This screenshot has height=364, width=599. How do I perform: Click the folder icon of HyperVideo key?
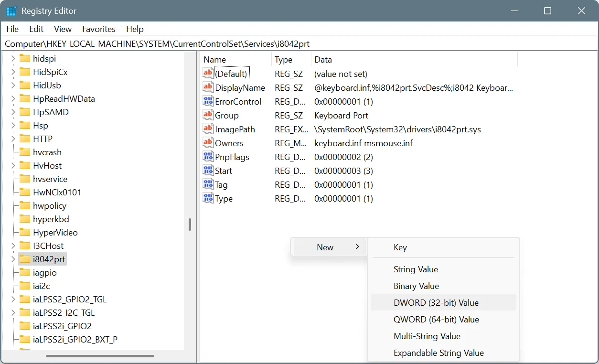tap(25, 232)
